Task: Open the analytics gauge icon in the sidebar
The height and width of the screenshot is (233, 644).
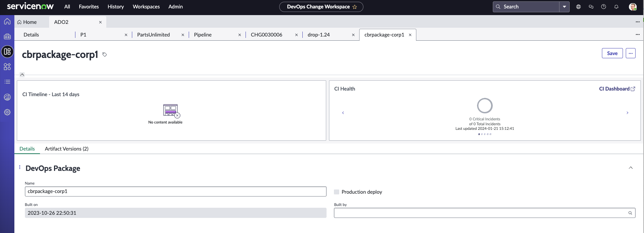Action: click(7, 97)
